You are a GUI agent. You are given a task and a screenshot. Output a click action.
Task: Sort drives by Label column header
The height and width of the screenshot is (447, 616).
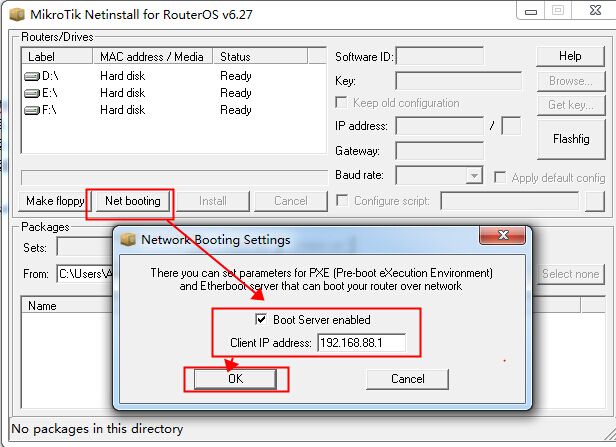pos(57,57)
